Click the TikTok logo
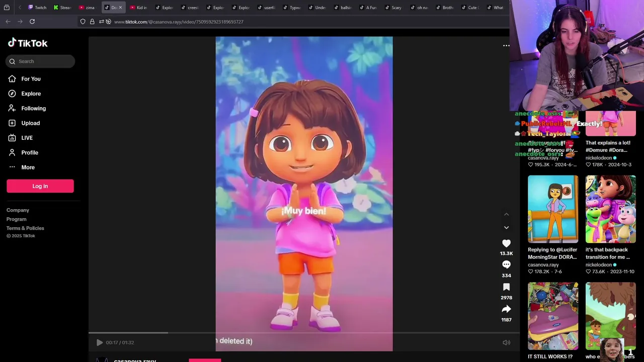Viewport: 644px width, 362px height. [28, 43]
